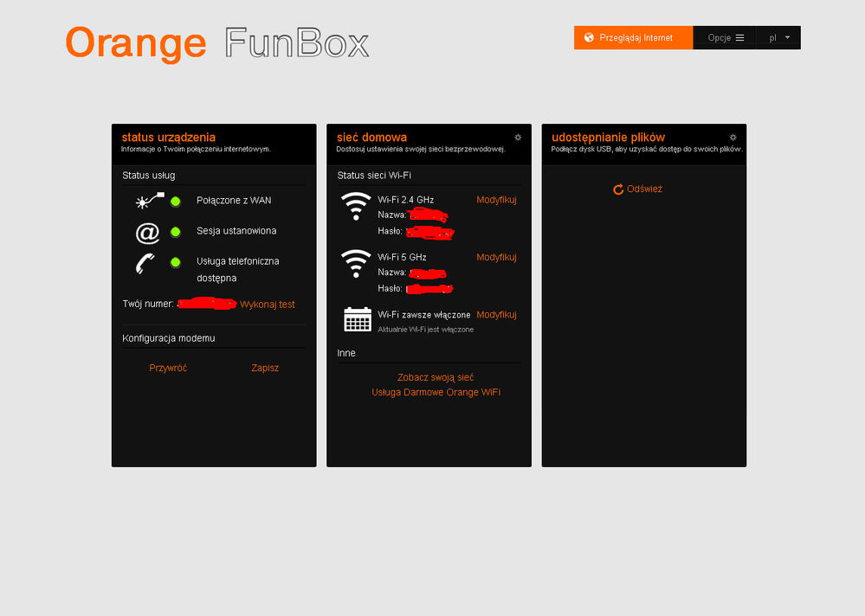The image size is (865, 616).
Task: Click the Wi-Fi schedule calendar icon
Action: click(x=357, y=320)
